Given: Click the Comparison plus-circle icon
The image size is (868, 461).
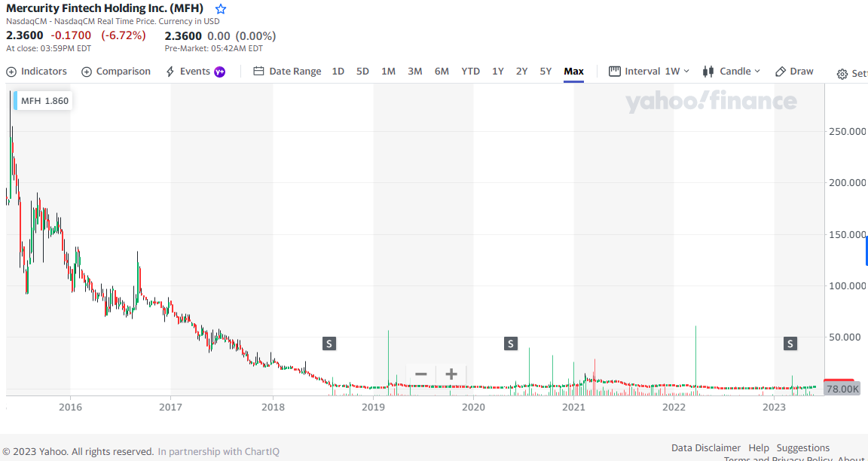Looking at the screenshot, I should coord(87,72).
